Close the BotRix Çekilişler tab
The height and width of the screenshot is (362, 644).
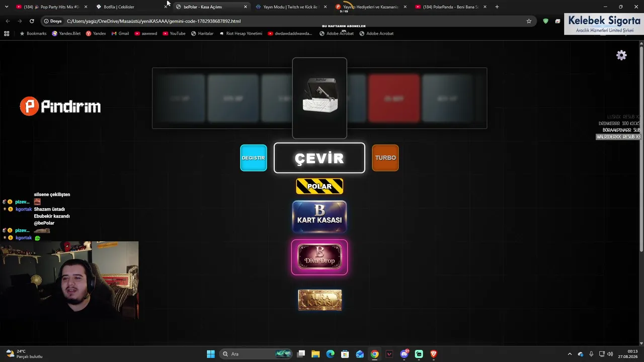(166, 7)
